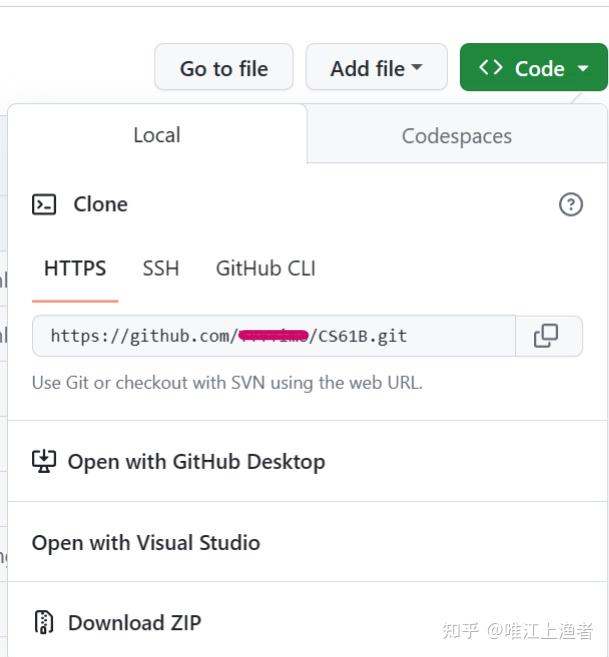
Task: Click the SVN web URL hint text
Action: pos(227,382)
